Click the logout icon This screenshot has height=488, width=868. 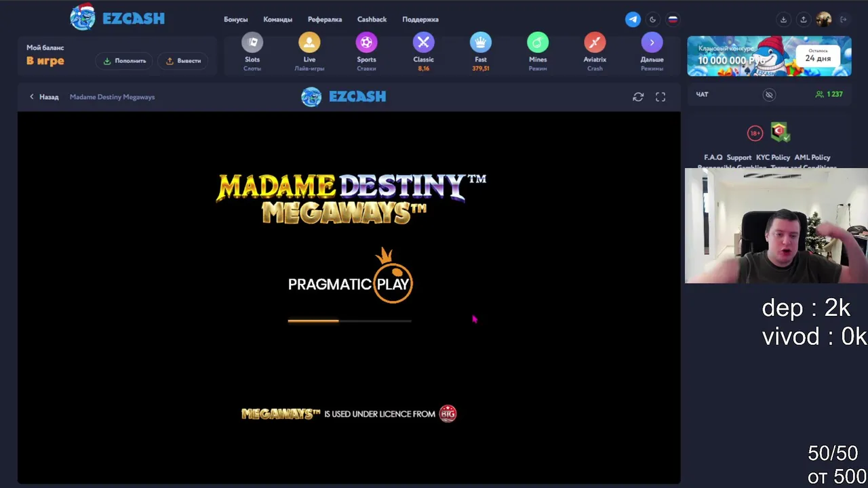click(x=844, y=20)
